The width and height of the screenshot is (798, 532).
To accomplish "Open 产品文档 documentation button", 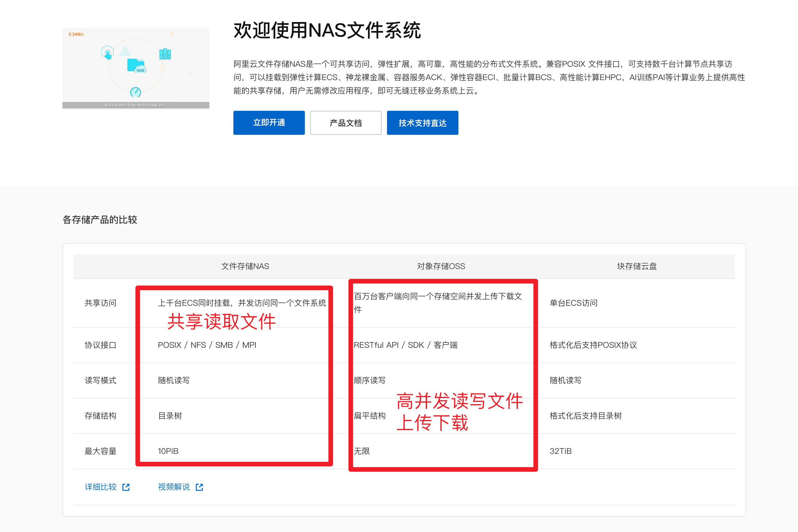I will click(346, 123).
